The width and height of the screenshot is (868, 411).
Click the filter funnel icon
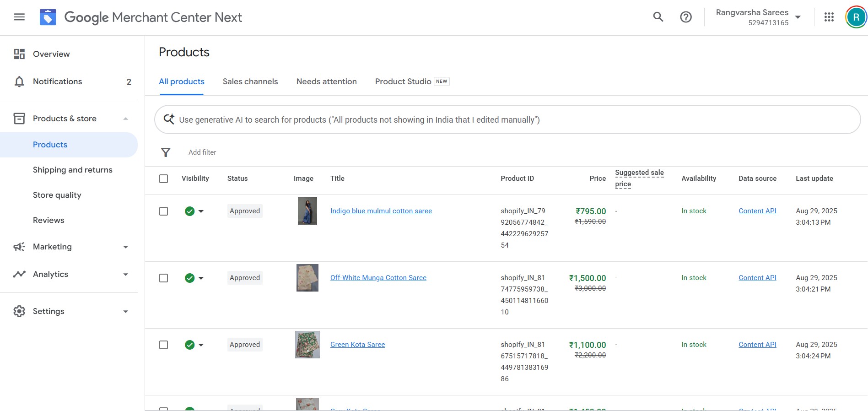pos(166,152)
